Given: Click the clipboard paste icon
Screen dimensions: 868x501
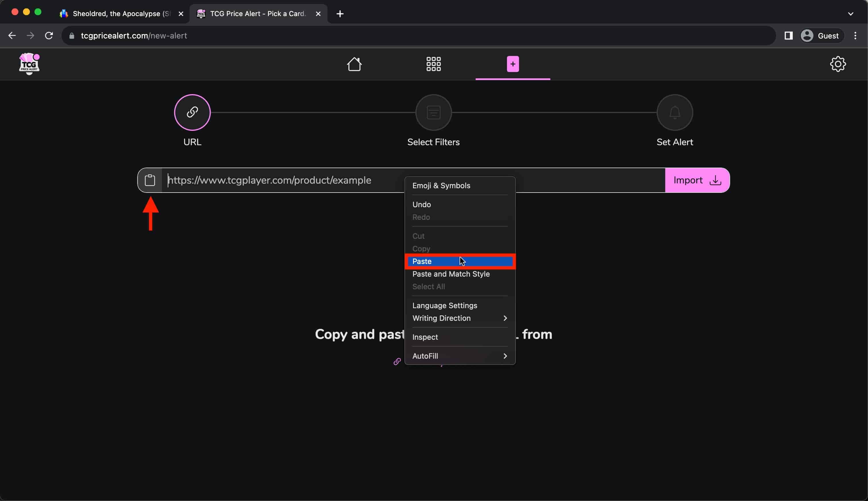Looking at the screenshot, I should click(x=150, y=180).
